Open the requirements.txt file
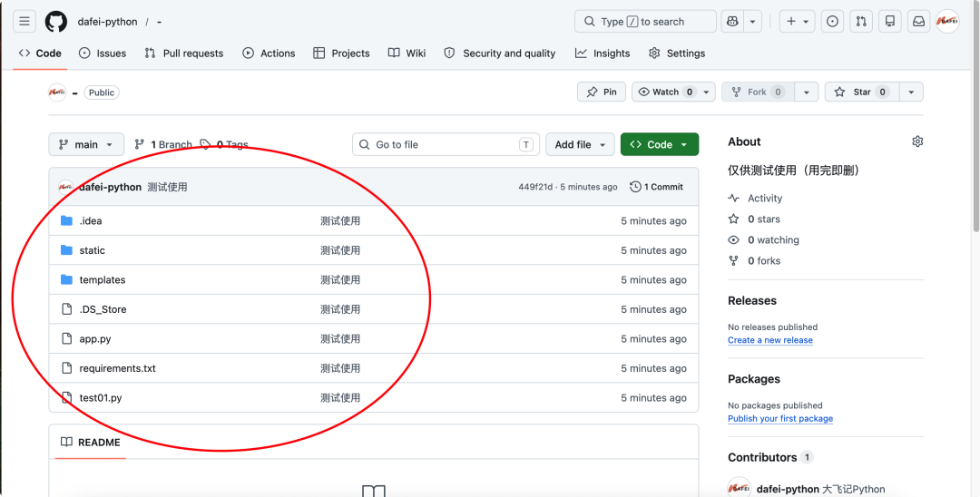 (x=117, y=367)
